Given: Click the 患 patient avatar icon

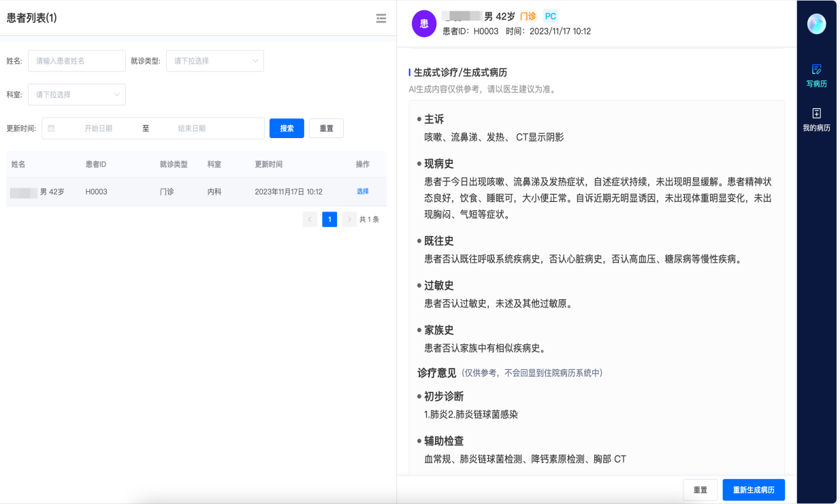Looking at the screenshot, I should coord(423,24).
